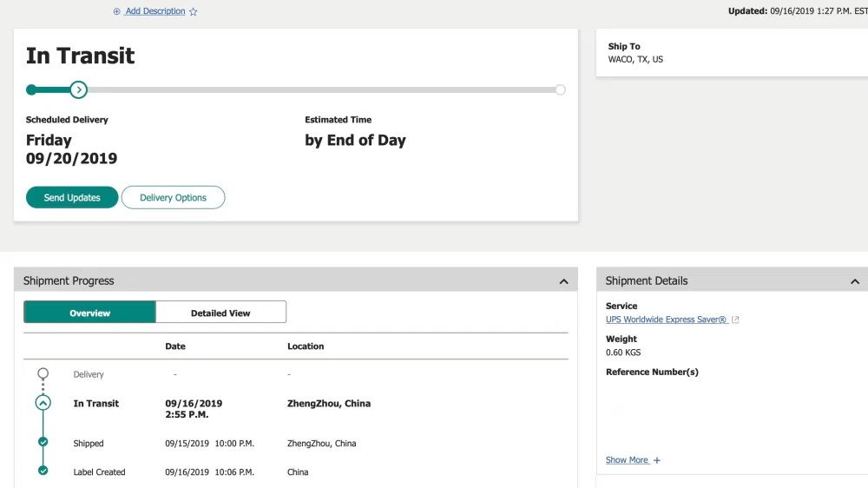Click the Label Created checkmark icon
Screen dimensions: 868x488
[43, 471]
